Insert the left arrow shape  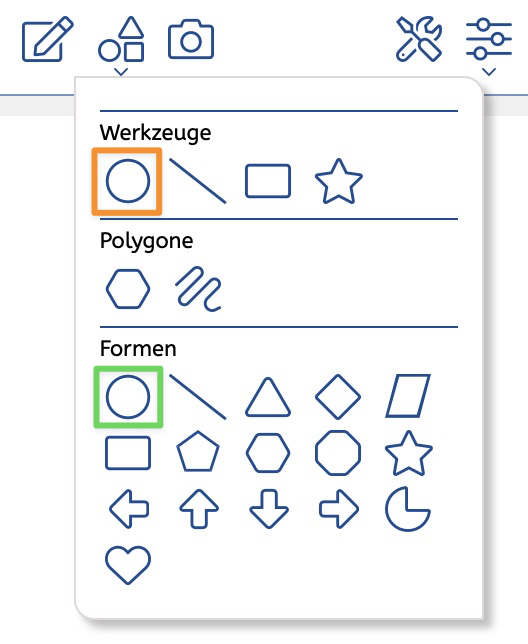pos(129,508)
